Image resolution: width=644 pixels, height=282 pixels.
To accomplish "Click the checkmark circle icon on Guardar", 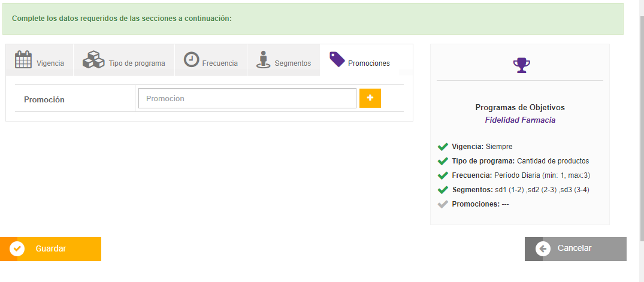I will click(x=17, y=248).
